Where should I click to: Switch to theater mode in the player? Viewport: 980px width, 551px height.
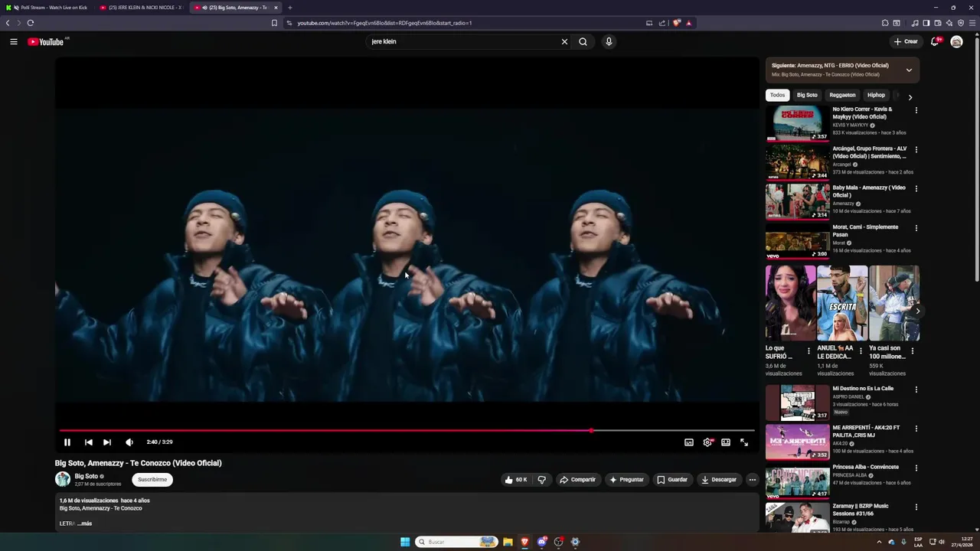pyautogui.click(x=726, y=442)
